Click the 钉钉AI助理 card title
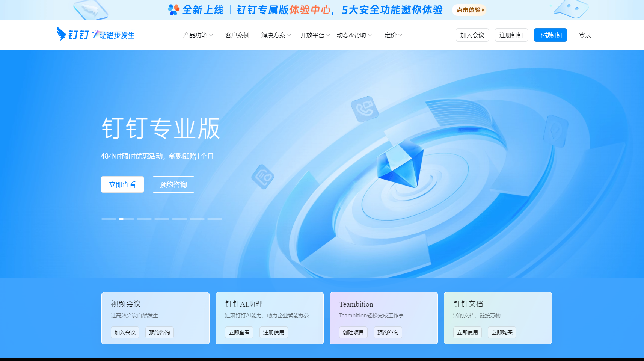Viewport: 644px width, 361px height. [x=244, y=304]
